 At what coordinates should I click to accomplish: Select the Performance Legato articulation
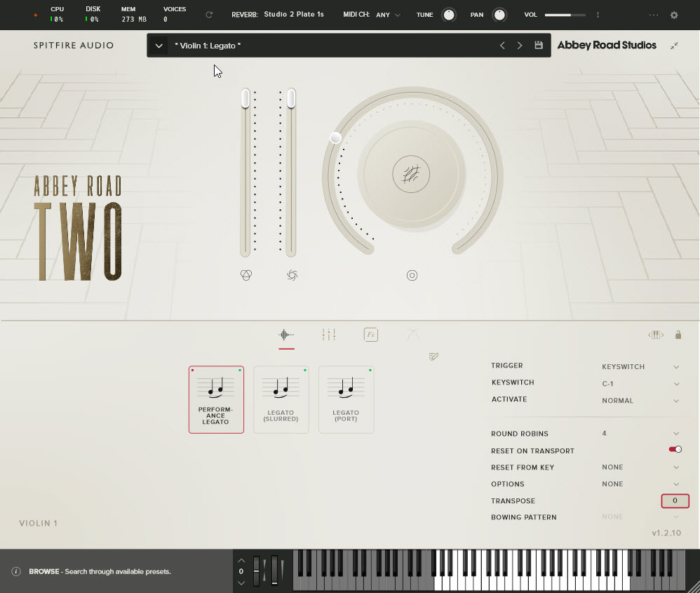tap(216, 399)
